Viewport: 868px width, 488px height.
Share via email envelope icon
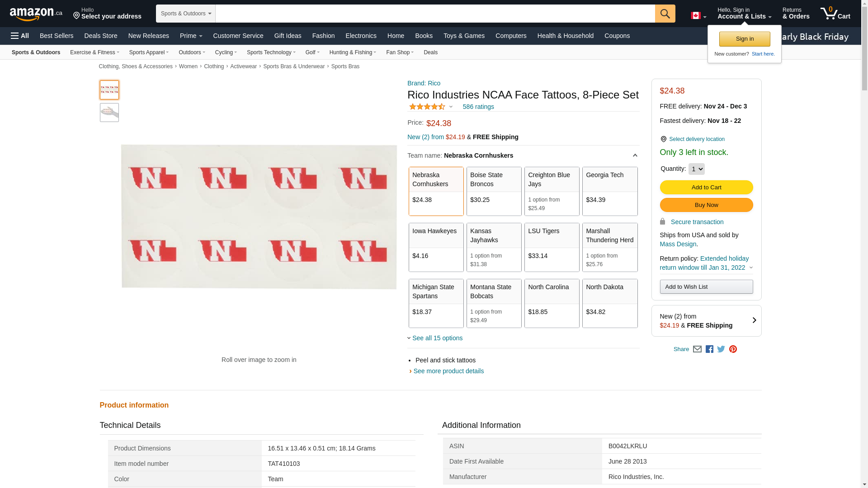click(697, 349)
